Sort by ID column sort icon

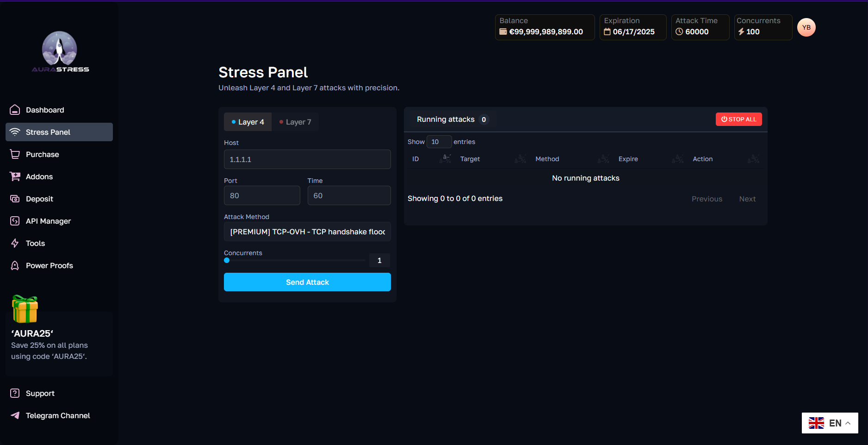pos(446,159)
